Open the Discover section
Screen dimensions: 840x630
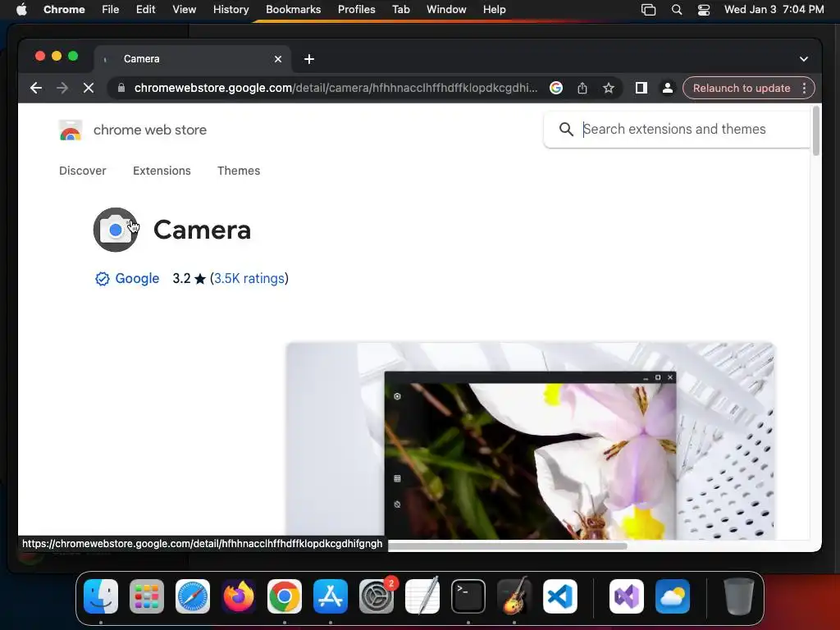pos(83,171)
